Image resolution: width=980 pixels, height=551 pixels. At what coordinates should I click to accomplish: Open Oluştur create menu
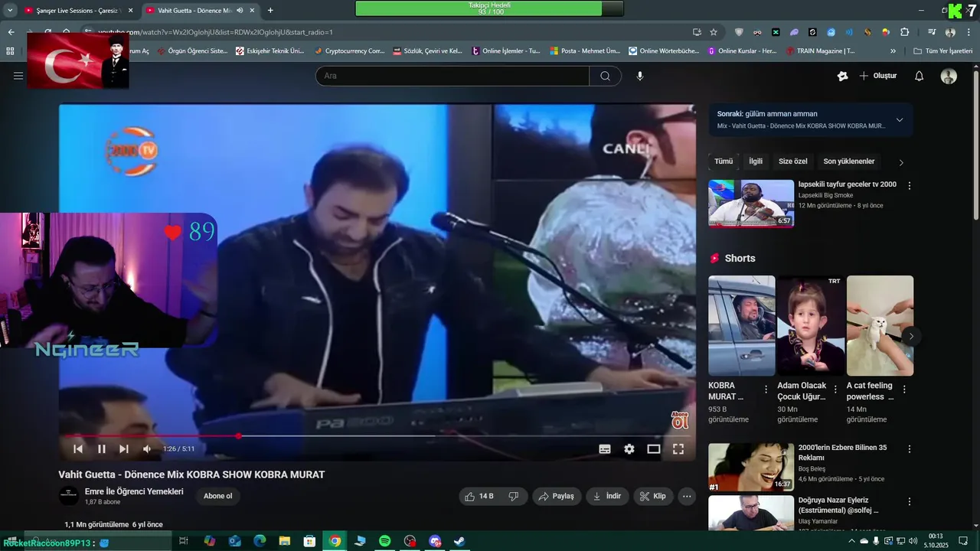(x=877, y=76)
